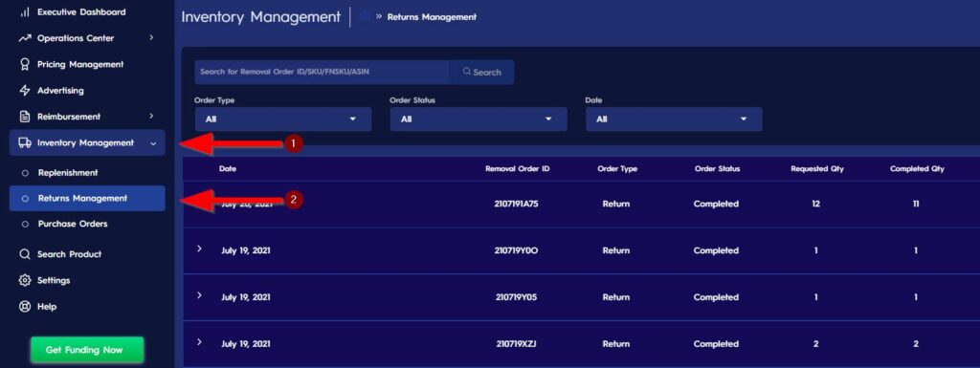Go to home via breadcrumb icon
Viewport: 980px width, 368px height.
coord(365,17)
